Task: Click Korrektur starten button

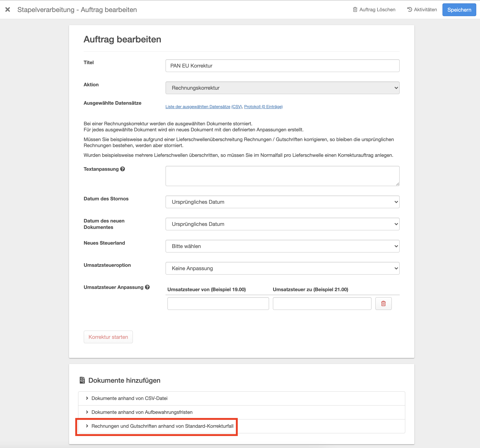Action: [x=108, y=337]
